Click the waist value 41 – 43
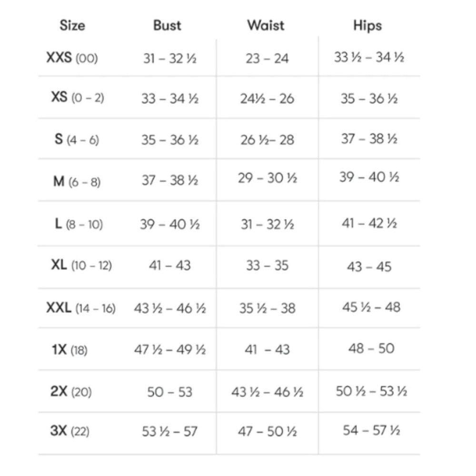This screenshot has height=476, width=476. (x=267, y=349)
